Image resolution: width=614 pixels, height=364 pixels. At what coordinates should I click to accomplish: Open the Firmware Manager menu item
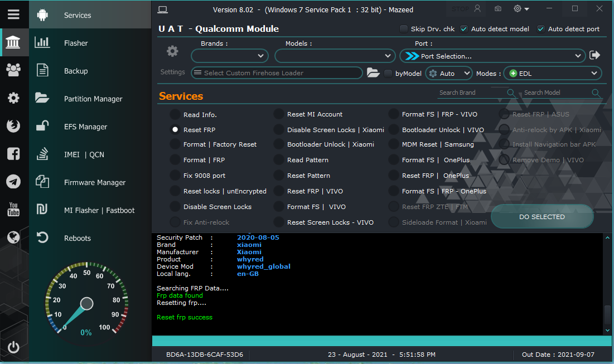(x=90, y=182)
